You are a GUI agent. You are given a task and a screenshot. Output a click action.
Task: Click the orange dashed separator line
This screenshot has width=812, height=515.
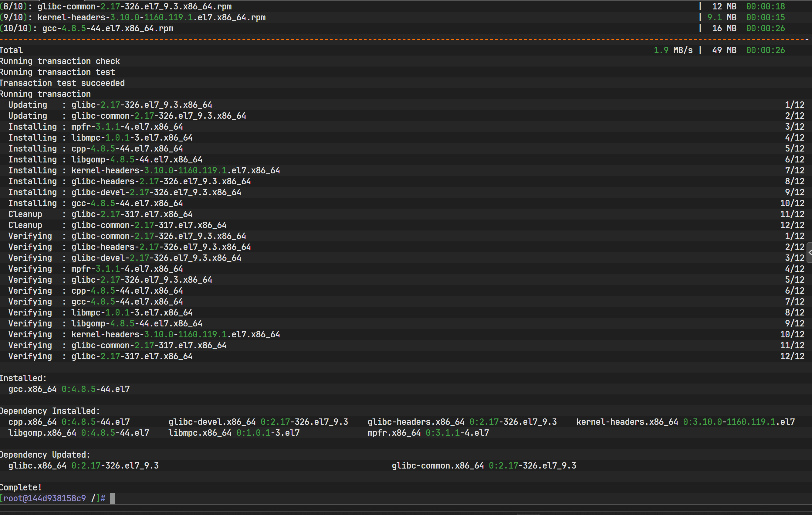tap(405, 39)
